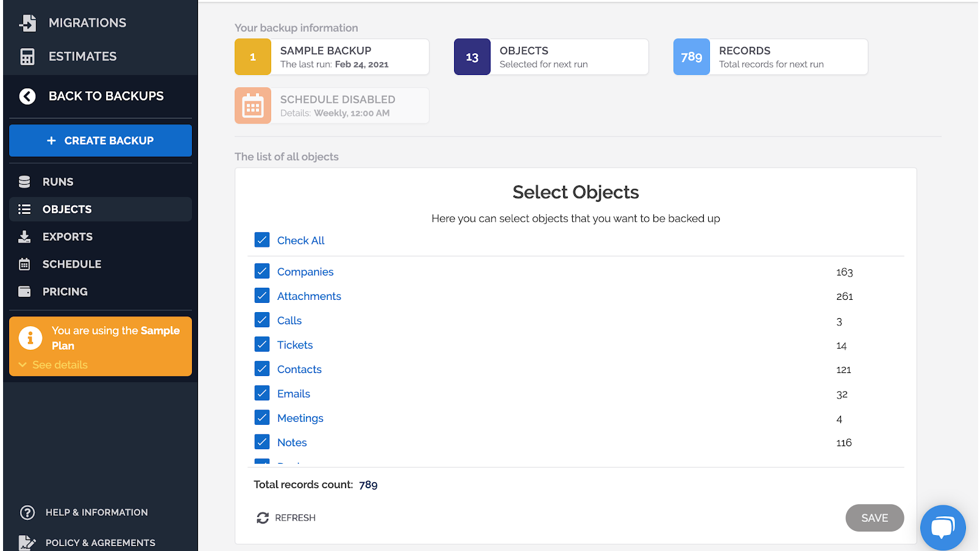
Task: Uncheck the Check All checkbox
Action: tap(262, 240)
